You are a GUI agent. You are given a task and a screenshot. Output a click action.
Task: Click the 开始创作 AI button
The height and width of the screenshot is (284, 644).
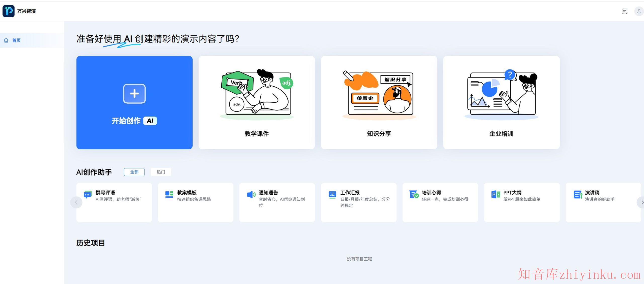(x=134, y=103)
